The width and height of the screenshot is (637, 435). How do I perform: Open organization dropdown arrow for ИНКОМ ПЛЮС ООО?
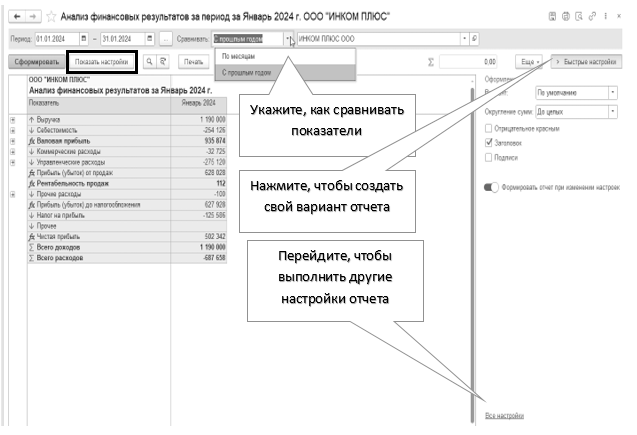(465, 39)
